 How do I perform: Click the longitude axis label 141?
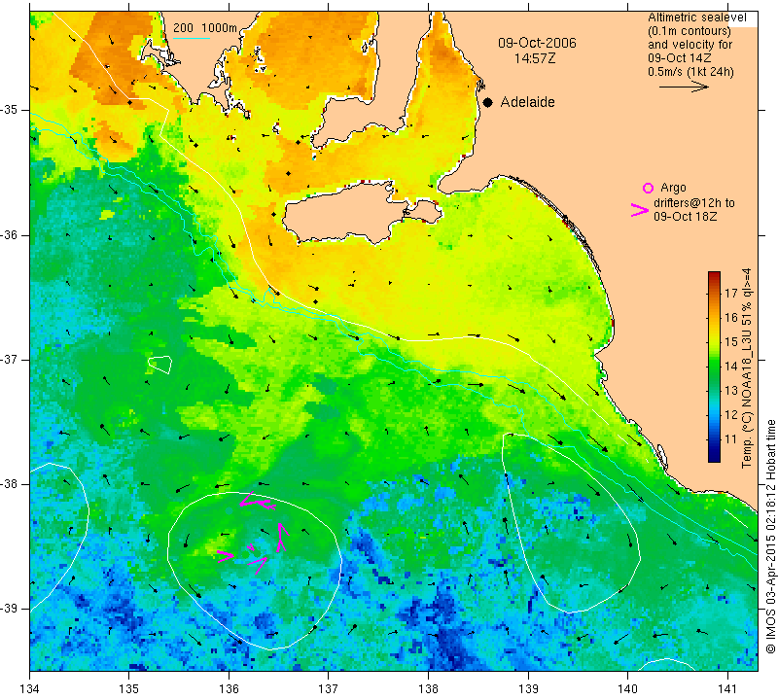[x=727, y=689]
